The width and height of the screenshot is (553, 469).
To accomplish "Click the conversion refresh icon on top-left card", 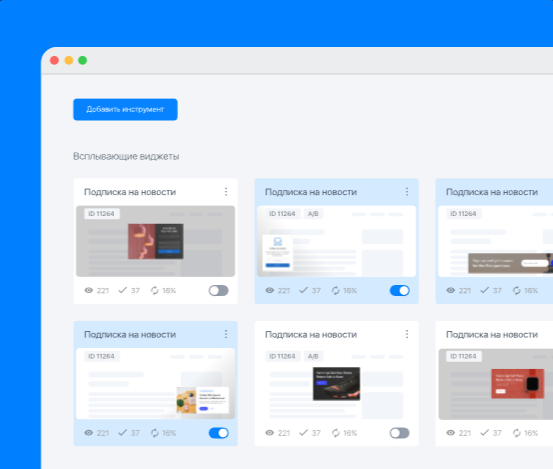I will tap(154, 290).
